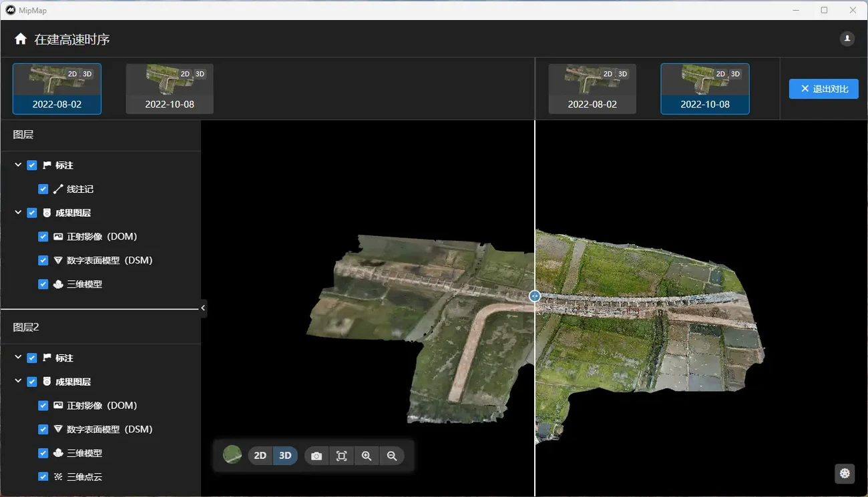
Task: Switch to 3D view mode
Action: 285,456
